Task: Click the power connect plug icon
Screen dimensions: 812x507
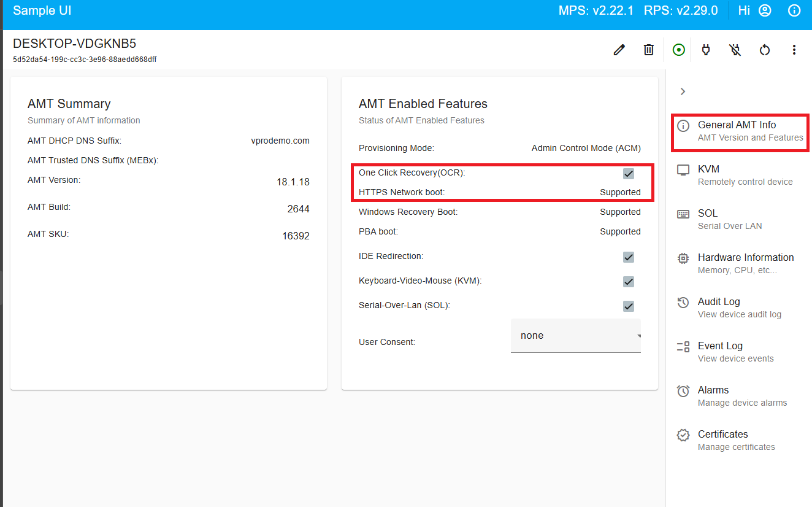Action: 705,50
